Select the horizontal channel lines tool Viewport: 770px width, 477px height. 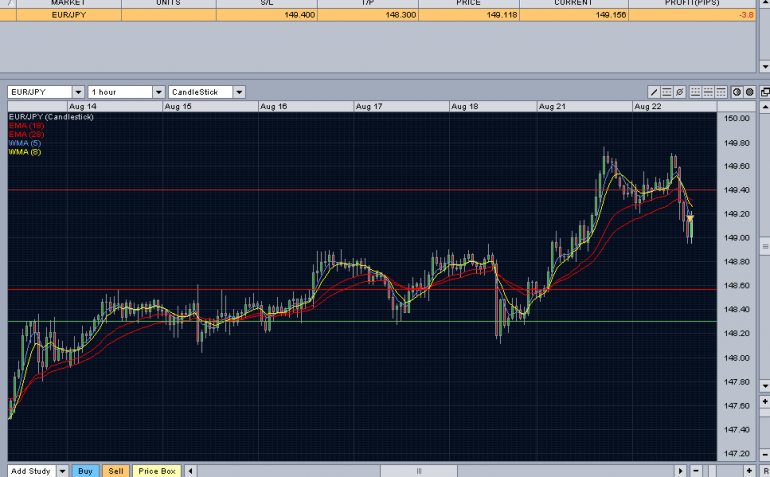pos(666,92)
